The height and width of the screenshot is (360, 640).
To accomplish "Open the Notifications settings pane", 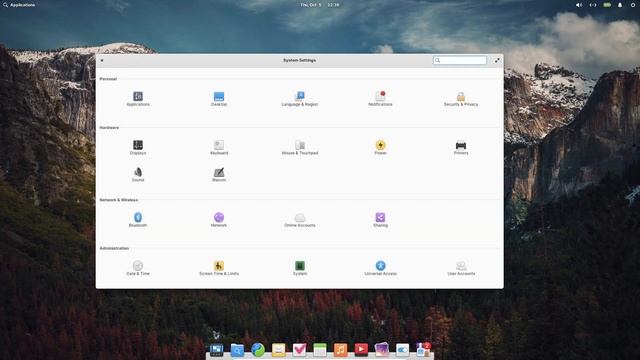I will click(x=380, y=99).
